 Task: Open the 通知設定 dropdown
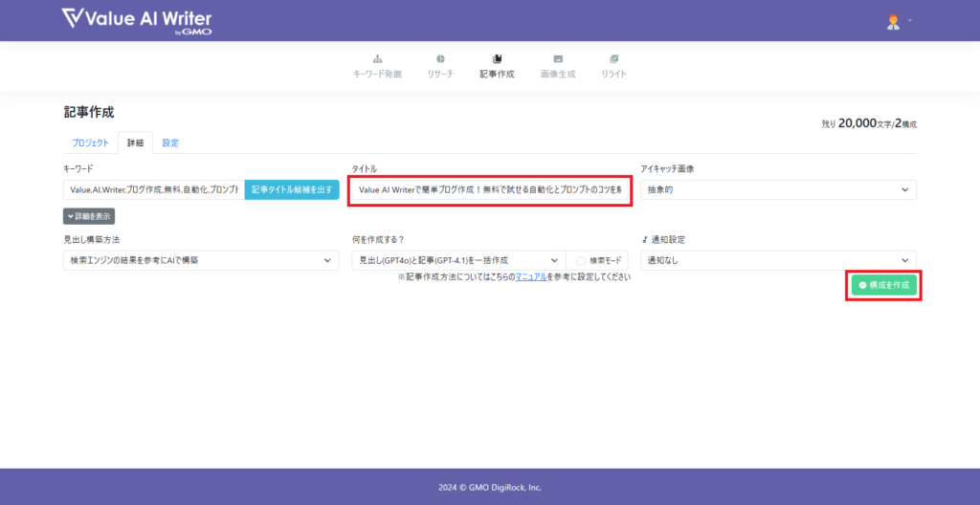click(x=778, y=260)
